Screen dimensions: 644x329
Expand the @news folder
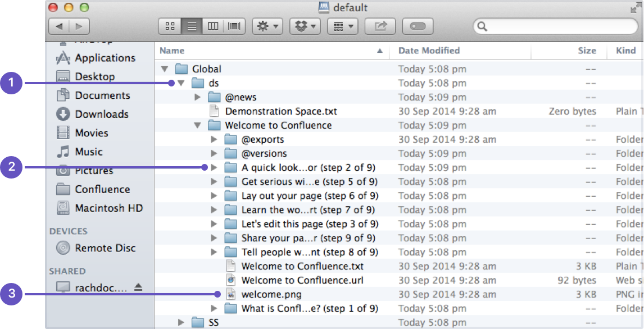[197, 97]
